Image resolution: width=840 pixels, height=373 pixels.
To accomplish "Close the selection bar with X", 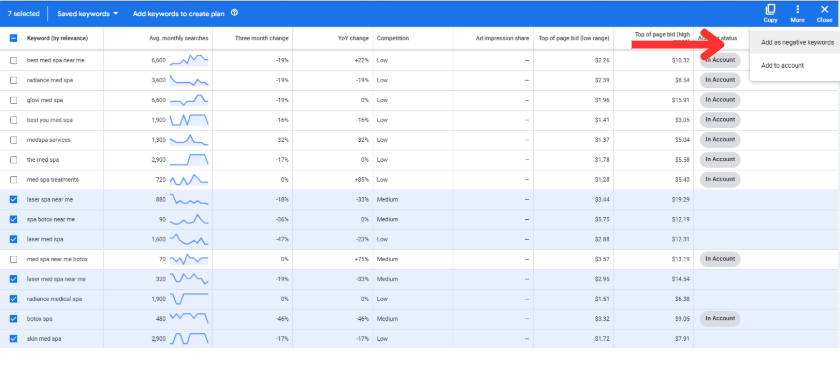I will pos(824,10).
